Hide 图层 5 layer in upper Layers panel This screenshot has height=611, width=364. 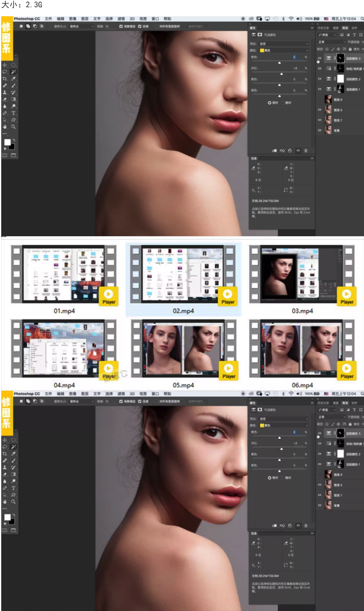319,110
